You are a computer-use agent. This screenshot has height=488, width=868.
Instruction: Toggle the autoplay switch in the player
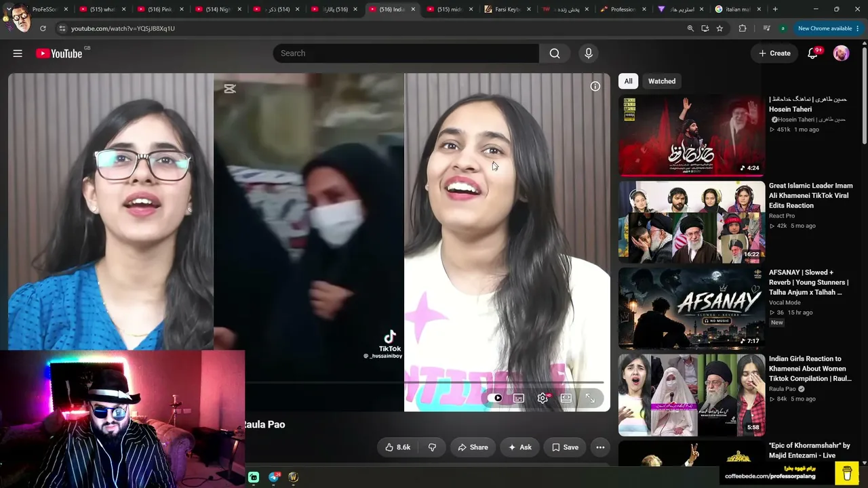click(497, 399)
